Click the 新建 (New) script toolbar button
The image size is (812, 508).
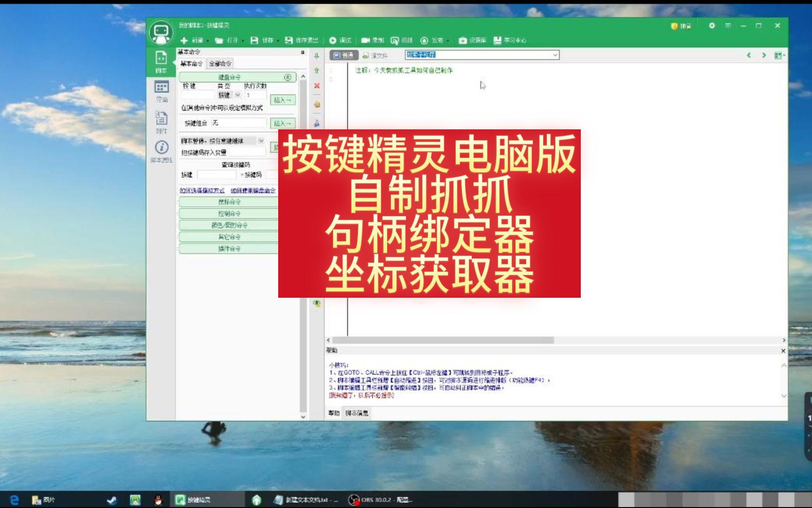coord(192,40)
